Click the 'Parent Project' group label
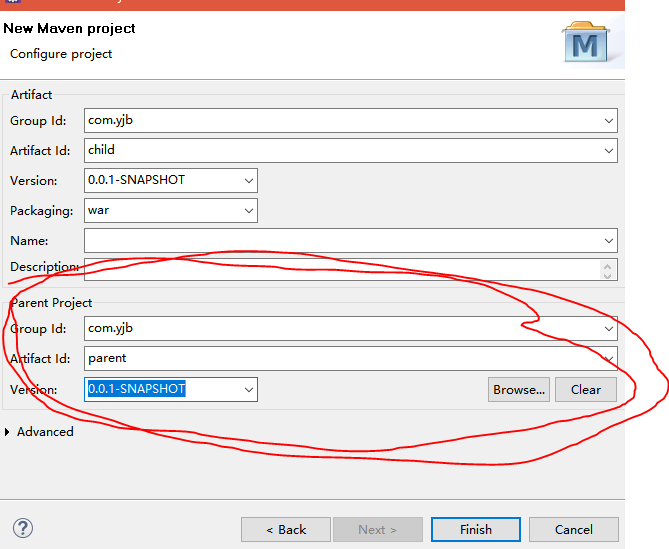This screenshot has height=549, width=669. tap(51, 303)
